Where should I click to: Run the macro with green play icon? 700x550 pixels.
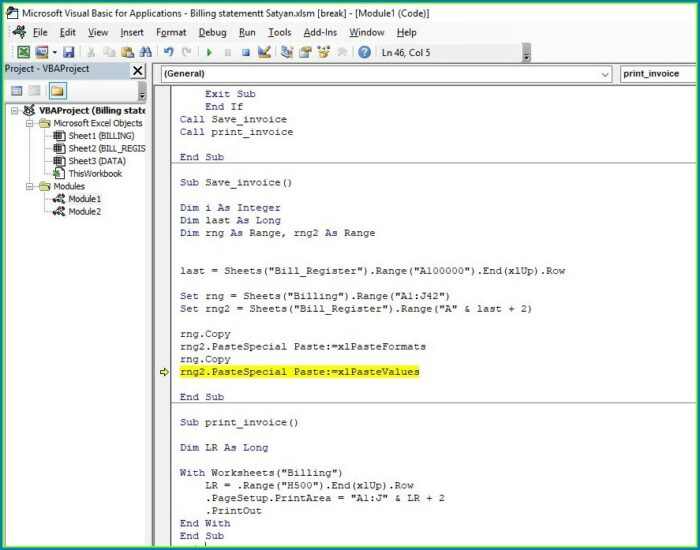point(209,52)
